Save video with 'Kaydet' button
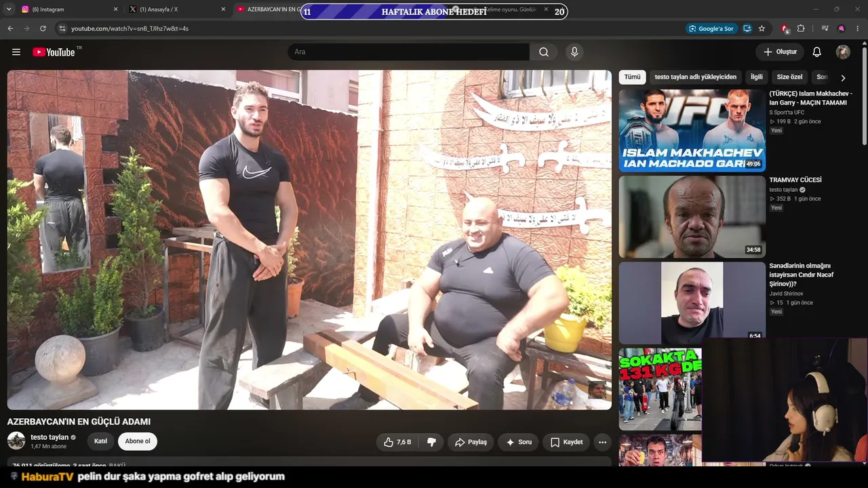Viewport: 868px width, 488px height. coord(566,442)
